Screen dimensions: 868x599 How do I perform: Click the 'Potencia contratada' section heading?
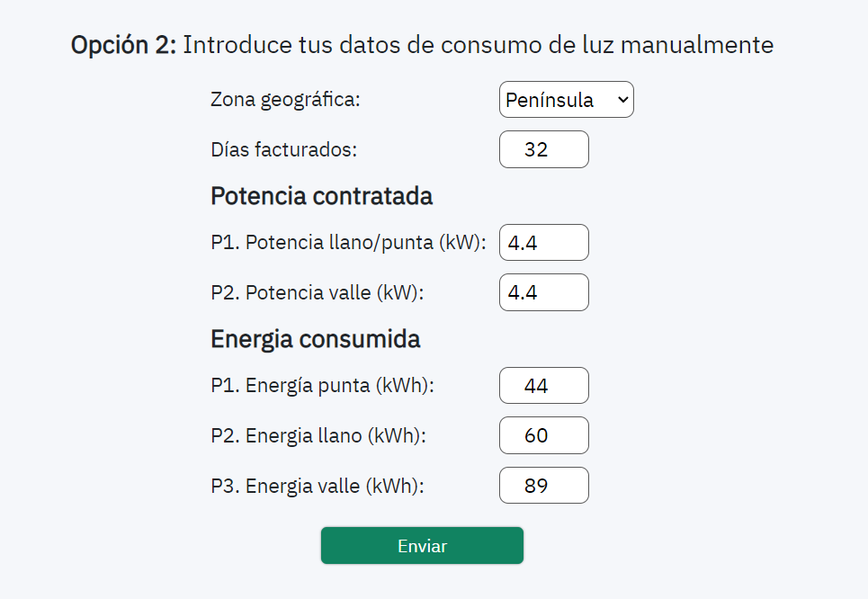click(322, 196)
